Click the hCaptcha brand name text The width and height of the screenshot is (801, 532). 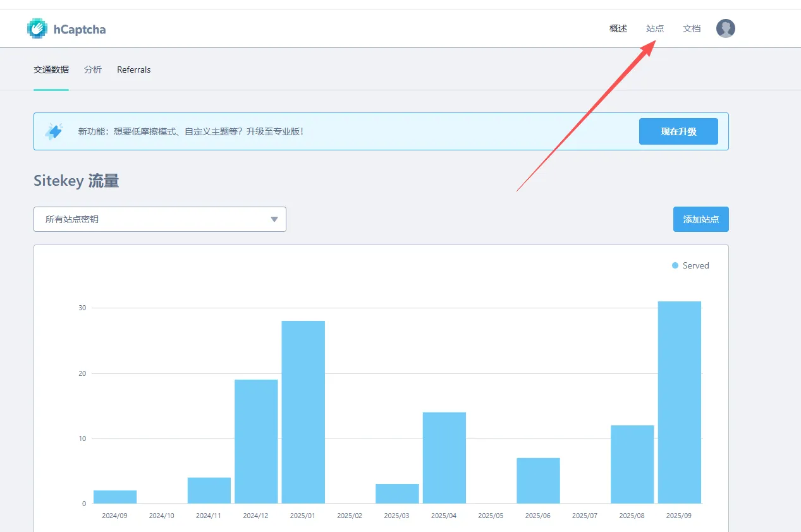[x=80, y=29]
